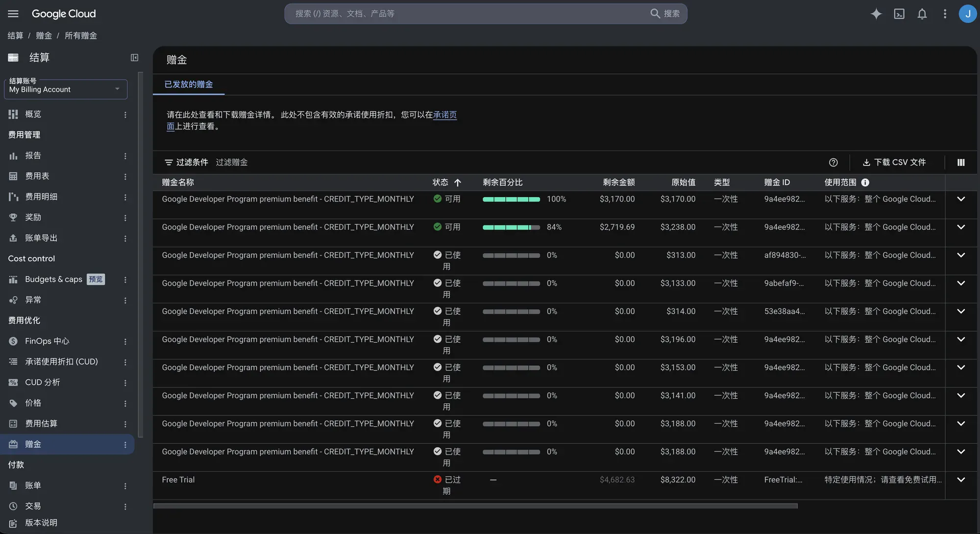
Task: Collapse the billing side panel icon
Action: point(134,58)
